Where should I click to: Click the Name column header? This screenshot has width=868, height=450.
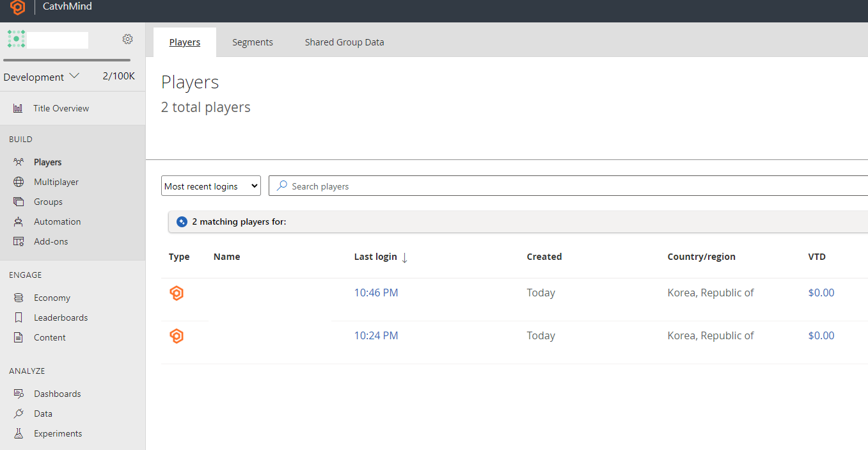(226, 257)
